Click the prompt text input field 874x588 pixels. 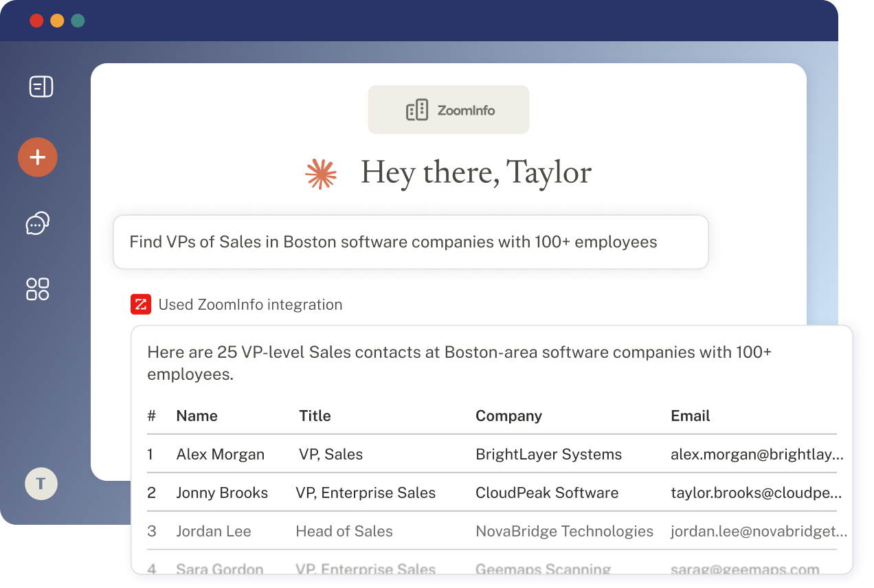(x=410, y=242)
